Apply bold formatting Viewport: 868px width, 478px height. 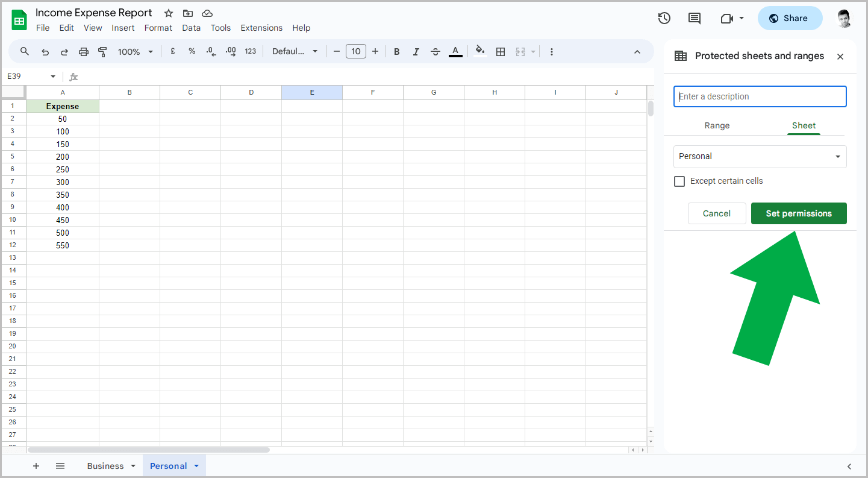(x=397, y=52)
